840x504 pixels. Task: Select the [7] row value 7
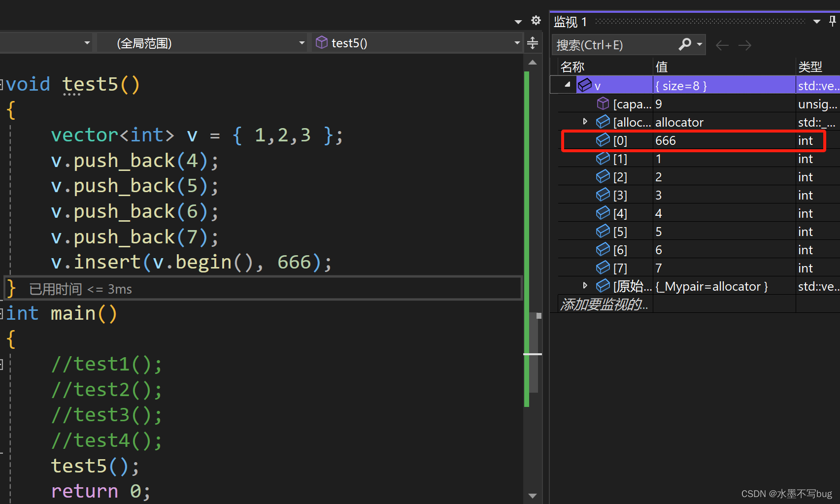click(724, 268)
